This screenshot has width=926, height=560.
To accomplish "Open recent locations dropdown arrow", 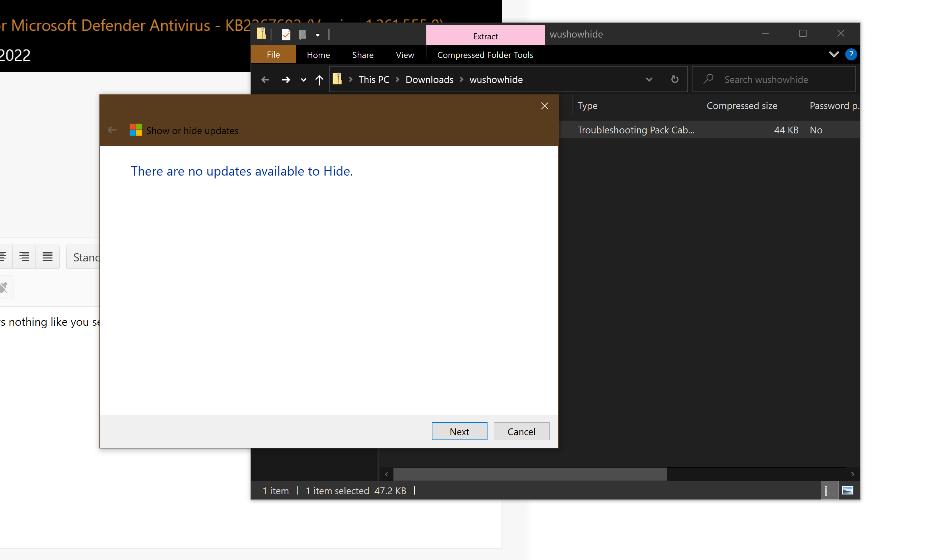I will click(x=303, y=80).
